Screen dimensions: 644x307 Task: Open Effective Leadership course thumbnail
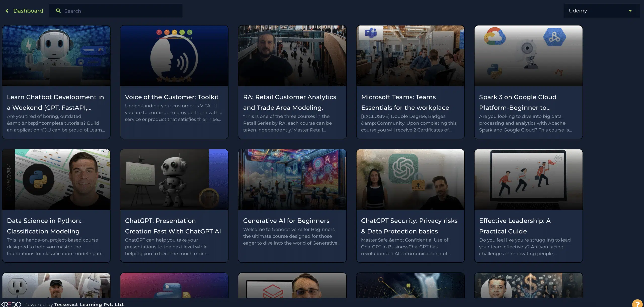tap(529, 180)
